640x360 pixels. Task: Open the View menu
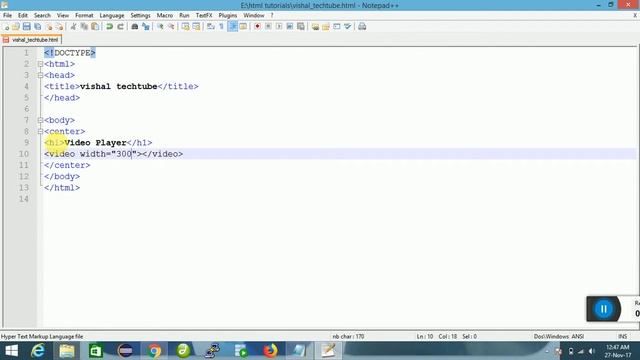(62, 15)
